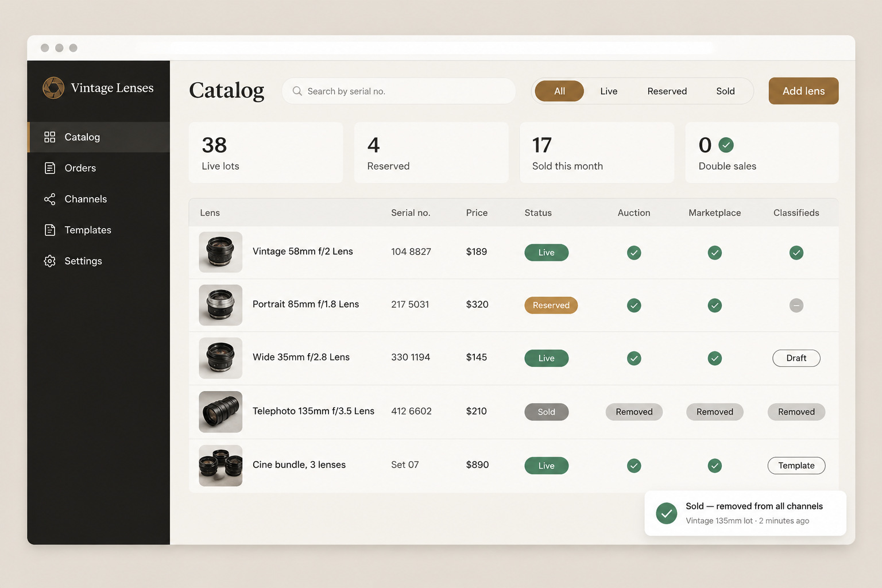Click the Draft button for Wide 35mm lens
This screenshot has height=588, width=882.
click(x=796, y=358)
